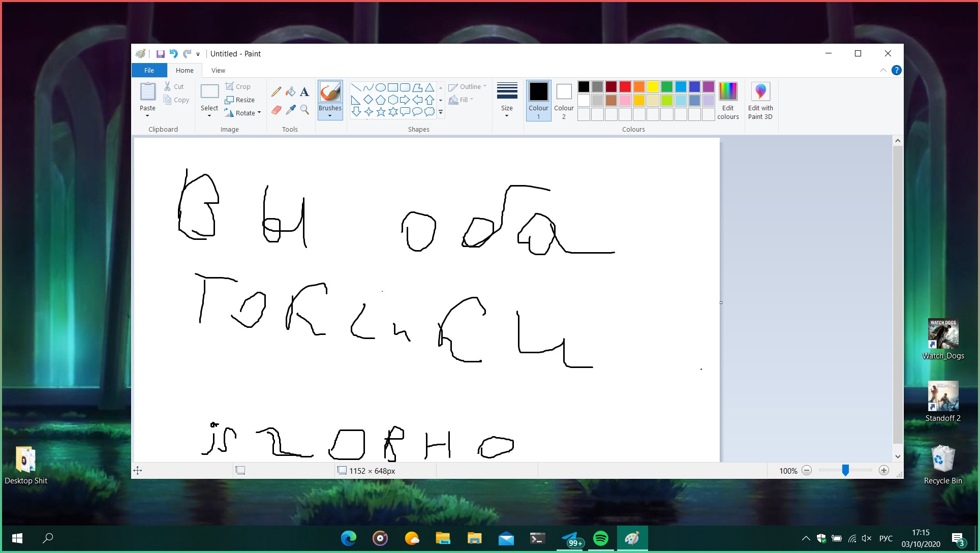Select the Colour picker eyedropper tool
This screenshot has width=980, height=553.
click(x=290, y=110)
